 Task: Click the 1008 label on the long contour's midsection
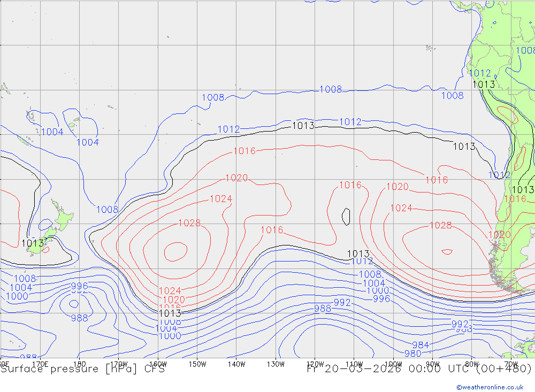click(x=330, y=89)
